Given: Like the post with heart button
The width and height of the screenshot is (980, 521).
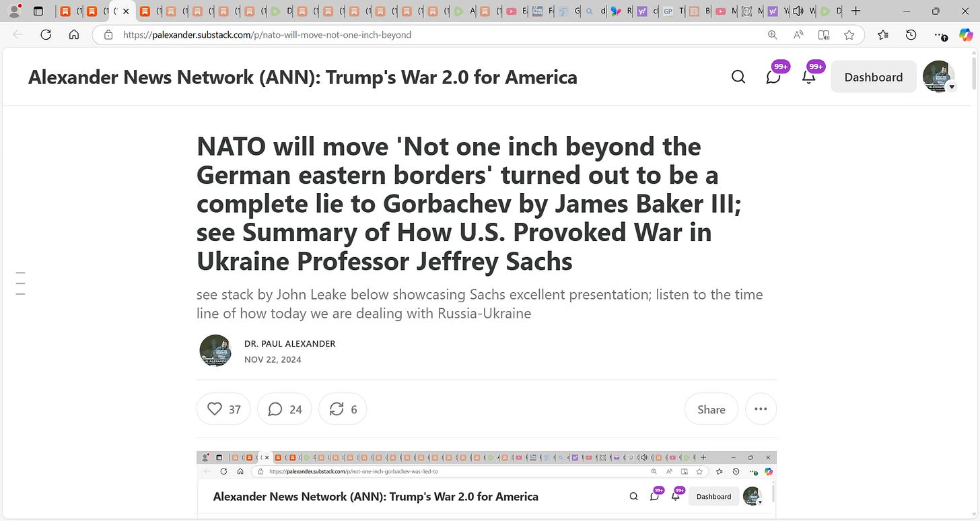Looking at the screenshot, I should click(223, 409).
